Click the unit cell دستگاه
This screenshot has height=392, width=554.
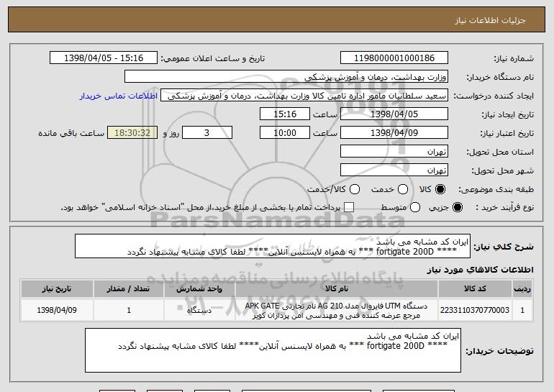pyautogui.click(x=199, y=310)
